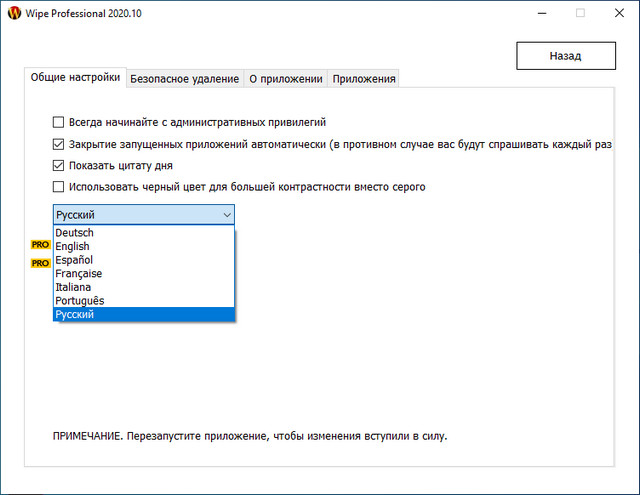Viewport: 640px width, 495px height.
Task: Enable black color for higher contrast checkbox
Action: point(59,187)
